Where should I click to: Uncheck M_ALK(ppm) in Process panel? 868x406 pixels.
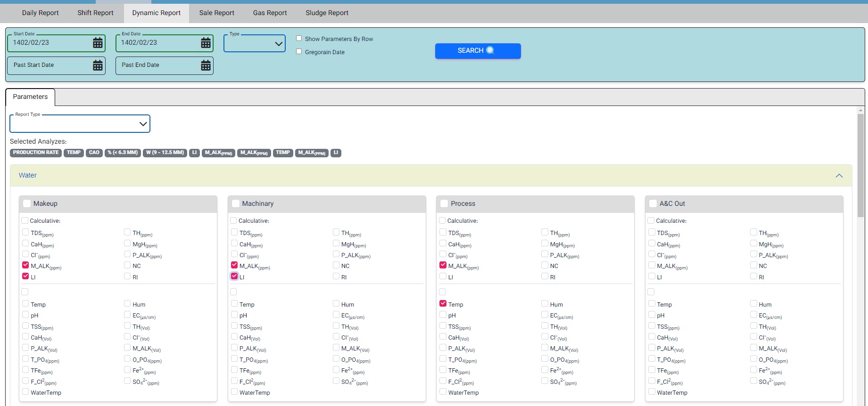443,265
